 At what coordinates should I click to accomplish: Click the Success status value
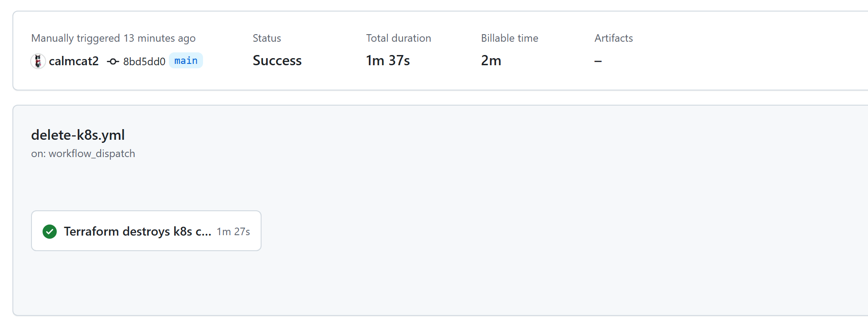pyautogui.click(x=277, y=60)
